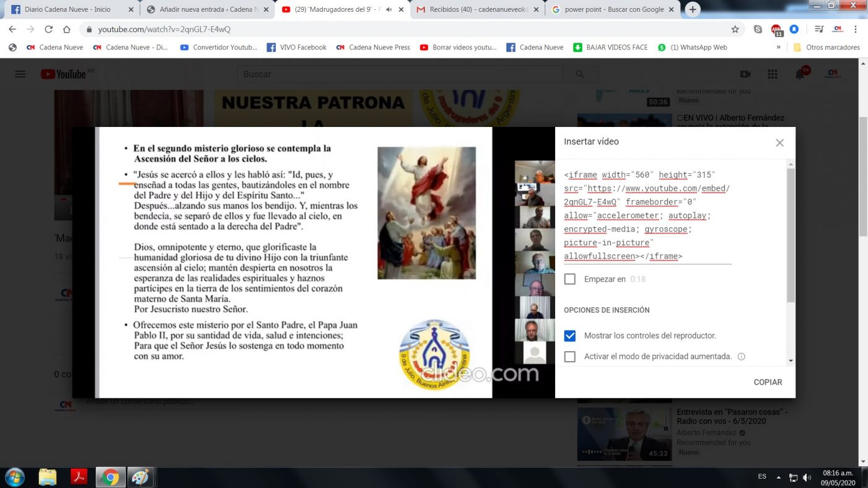Open the media control playlist icon
This screenshot has height=488, width=868.
(819, 29)
